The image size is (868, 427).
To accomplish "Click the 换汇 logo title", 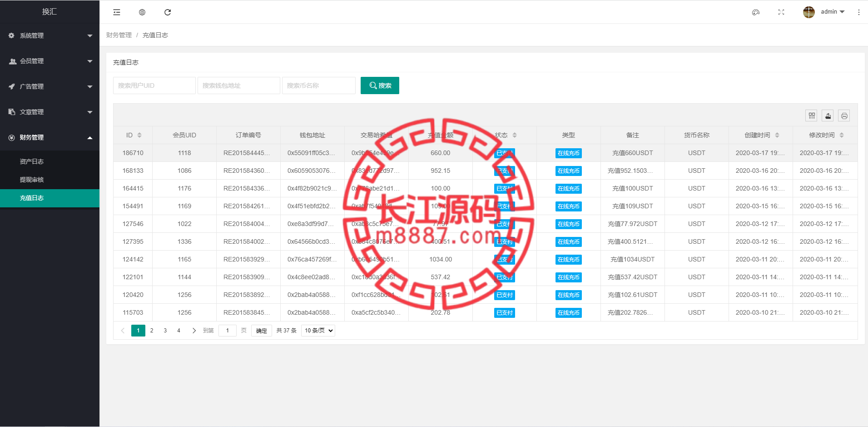I will (x=50, y=12).
